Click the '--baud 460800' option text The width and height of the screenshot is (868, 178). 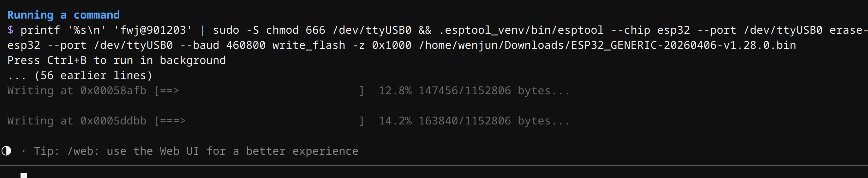pos(223,45)
